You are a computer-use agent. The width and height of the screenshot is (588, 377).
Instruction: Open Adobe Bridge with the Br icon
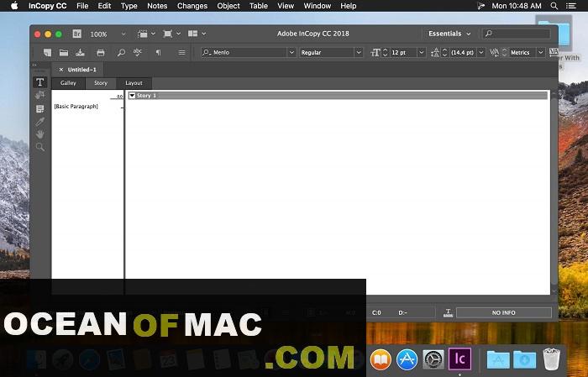click(x=77, y=34)
